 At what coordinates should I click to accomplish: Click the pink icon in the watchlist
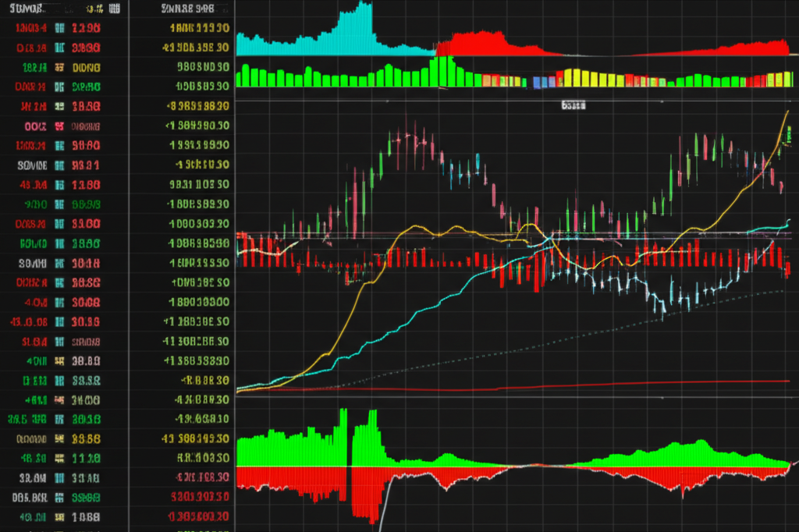[58, 126]
